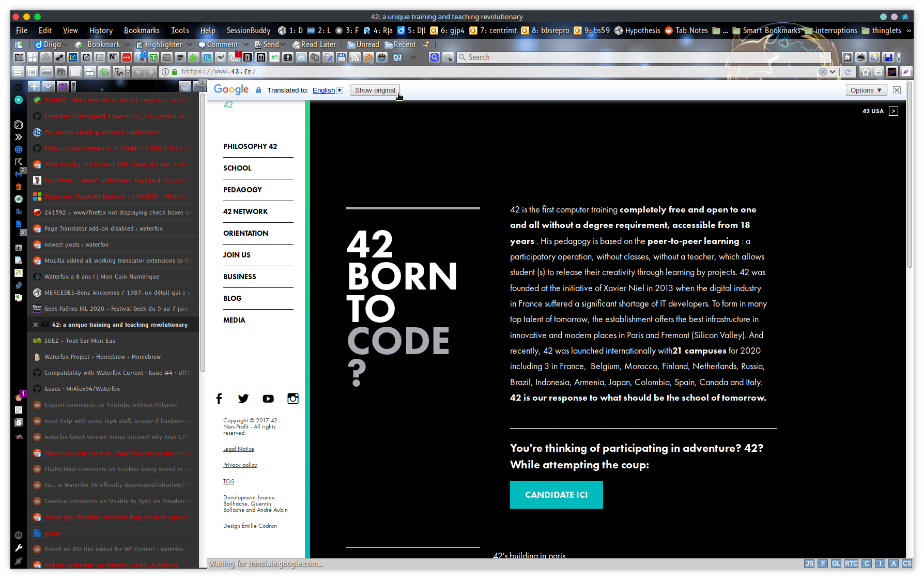The height and width of the screenshot is (579, 924).
Task: Click the page reload arrow icon
Action: [848, 72]
